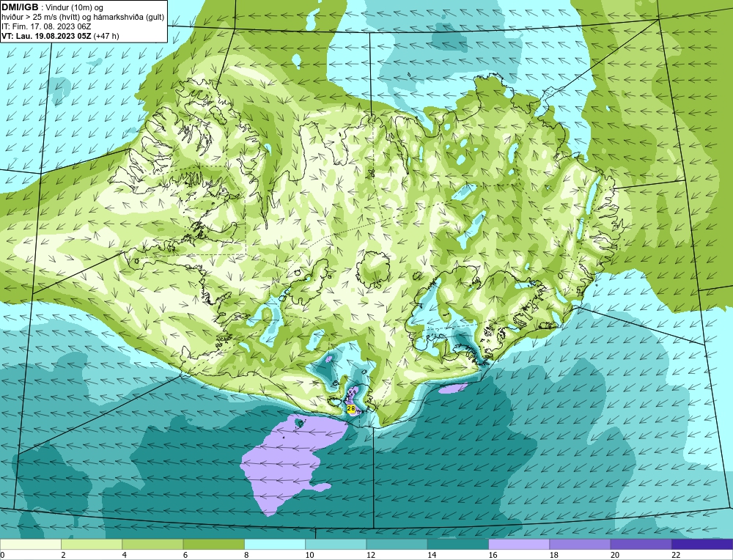The width and height of the screenshot is (733, 560).
Task: Click the 'IT: Fim. 17. 08. 2023 06Z' initial time line
Action: click(x=46, y=26)
